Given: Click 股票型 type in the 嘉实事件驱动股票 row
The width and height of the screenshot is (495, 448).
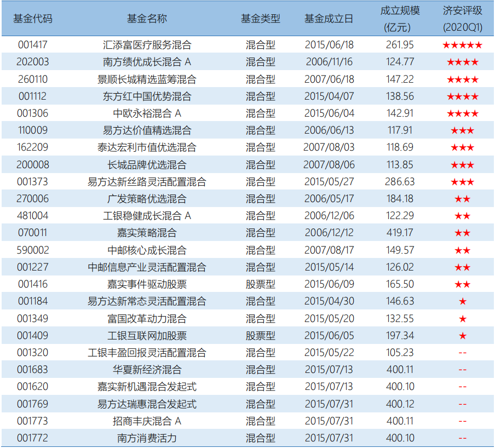Looking at the screenshot, I should 261,284.
